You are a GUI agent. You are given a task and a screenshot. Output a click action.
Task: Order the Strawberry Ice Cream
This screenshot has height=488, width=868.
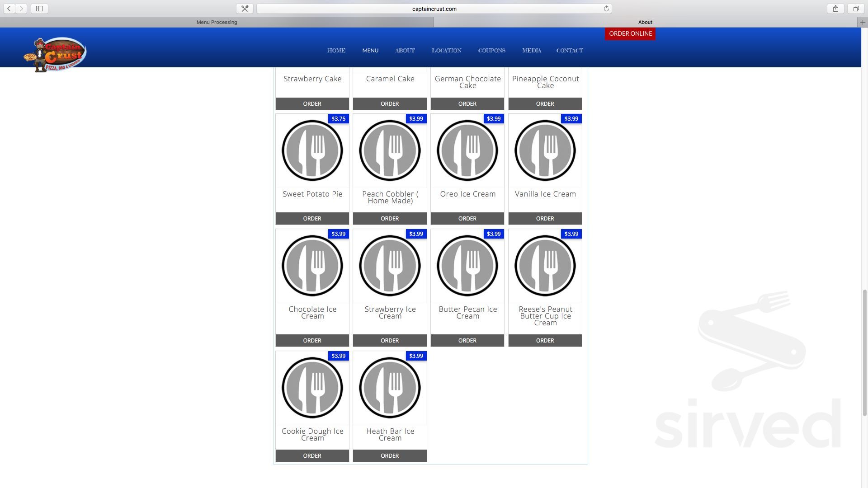390,340
